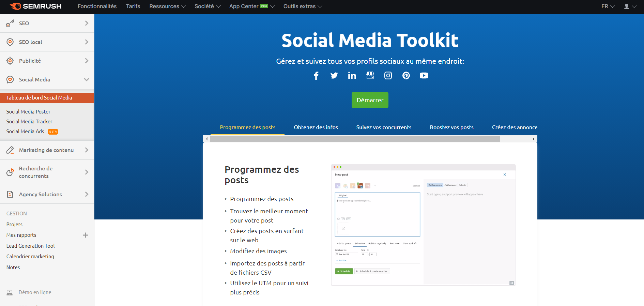Image resolution: width=644 pixels, height=306 pixels.
Task: Click the horizontal tab scrollbar thumb
Action: point(355,139)
